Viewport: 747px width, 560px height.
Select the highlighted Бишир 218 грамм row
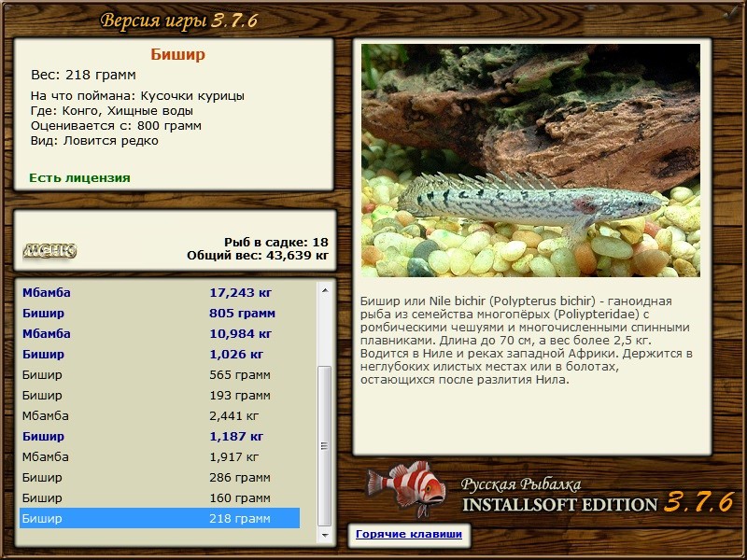coord(160,518)
